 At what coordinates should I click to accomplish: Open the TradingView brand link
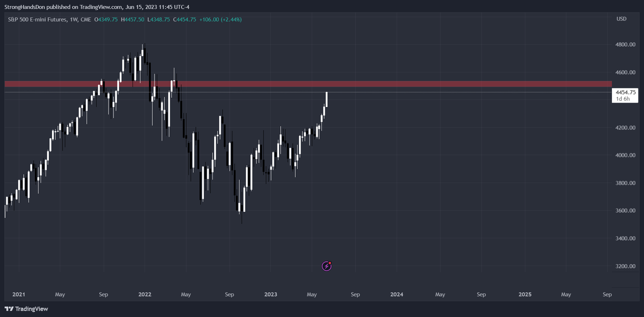click(x=26, y=309)
